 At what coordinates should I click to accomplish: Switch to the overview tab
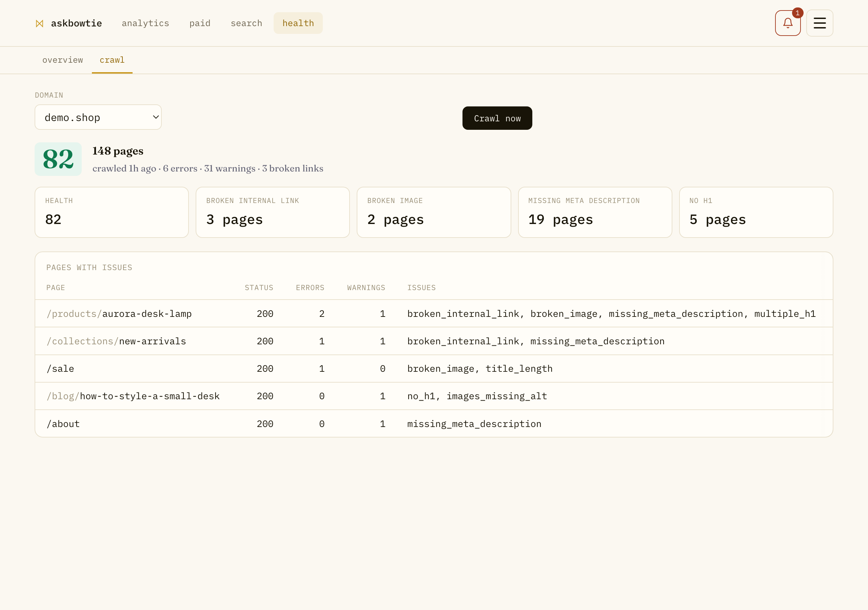point(62,60)
